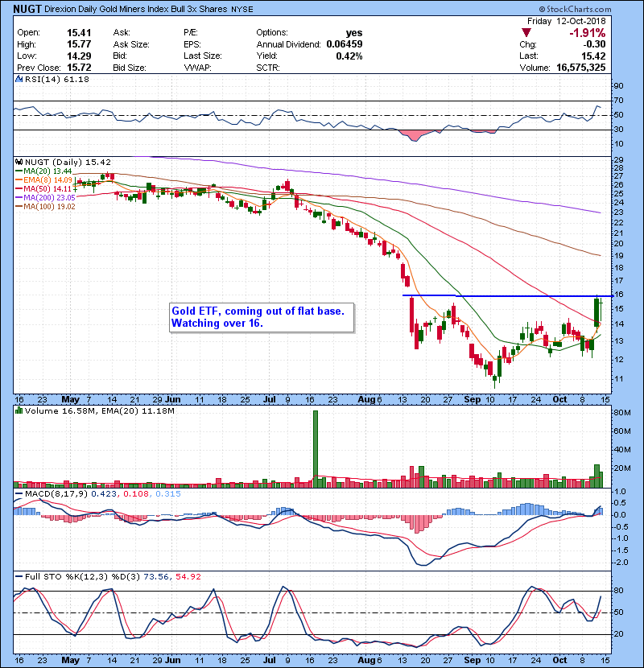The width and height of the screenshot is (644, 668).
Task: Click the 90 label on RSI axis
Action: click(618, 86)
